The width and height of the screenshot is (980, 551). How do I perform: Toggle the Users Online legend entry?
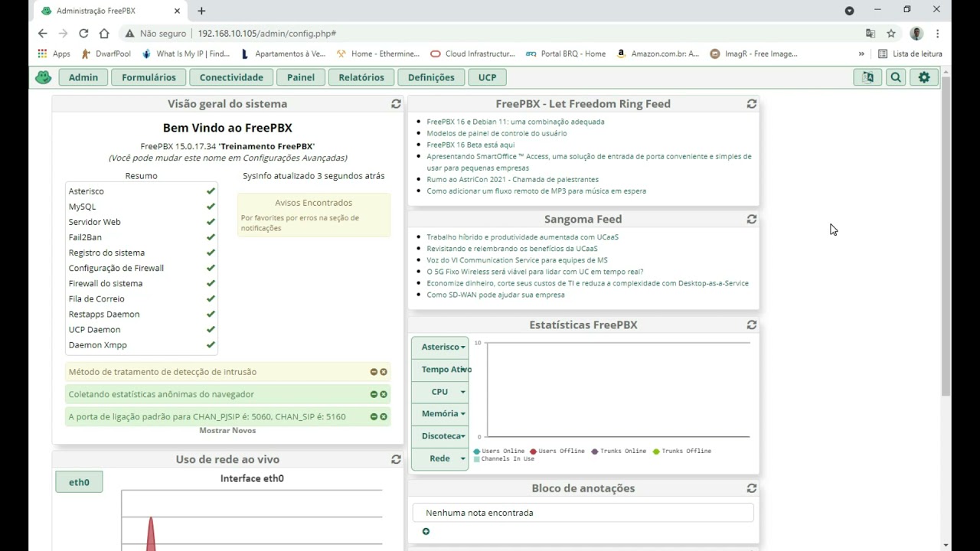click(x=498, y=452)
